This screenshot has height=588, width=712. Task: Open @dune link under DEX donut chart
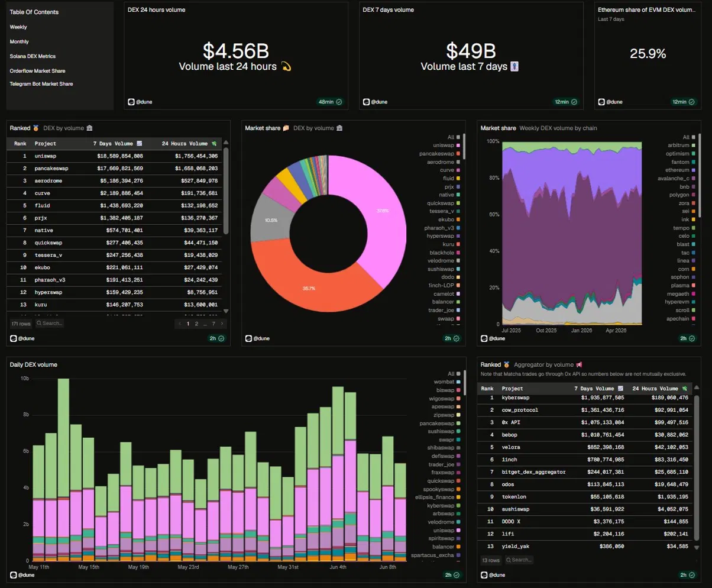261,338
